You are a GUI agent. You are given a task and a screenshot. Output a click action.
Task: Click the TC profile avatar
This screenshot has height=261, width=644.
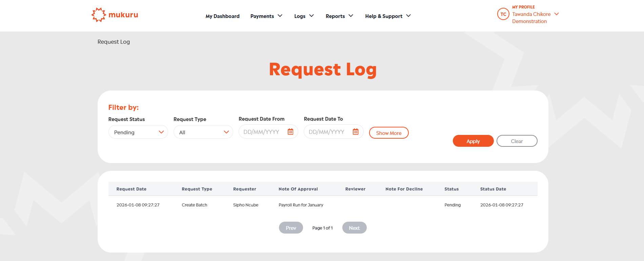503,14
